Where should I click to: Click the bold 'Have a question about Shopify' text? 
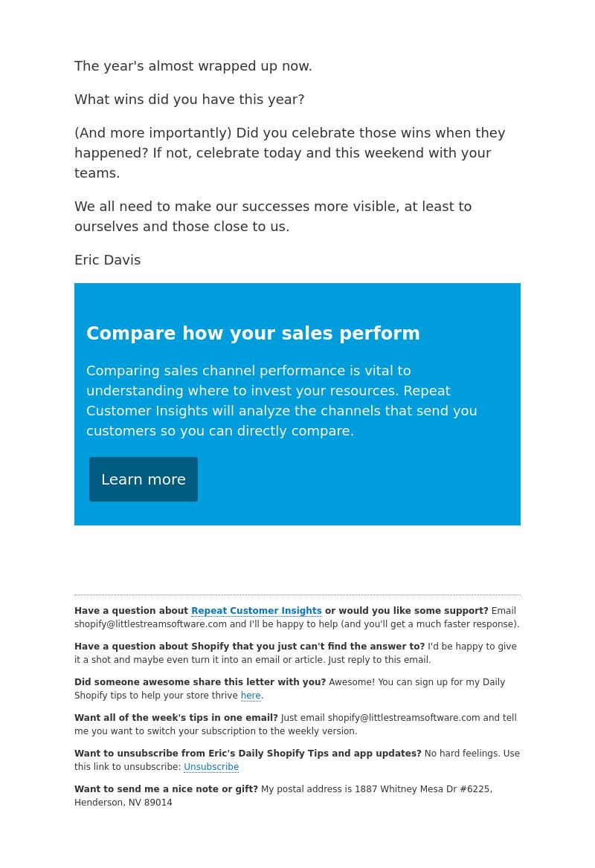(x=249, y=646)
